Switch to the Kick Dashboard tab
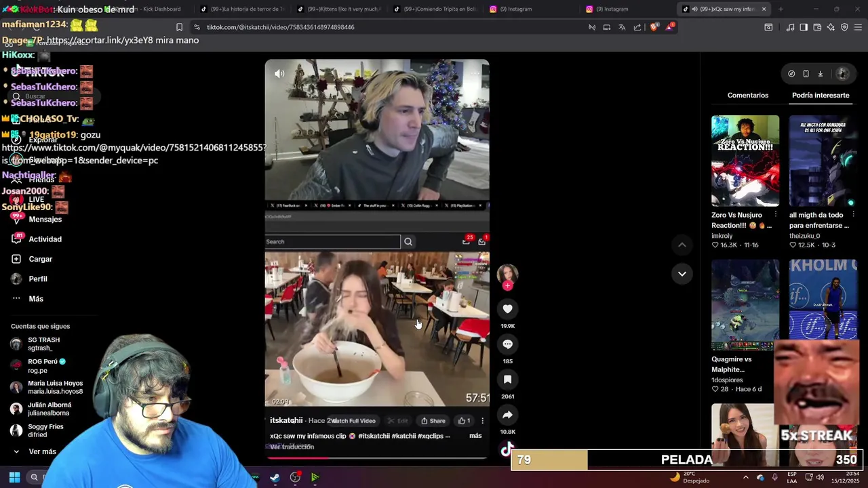The width and height of the screenshot is (868, 488). 146,9
